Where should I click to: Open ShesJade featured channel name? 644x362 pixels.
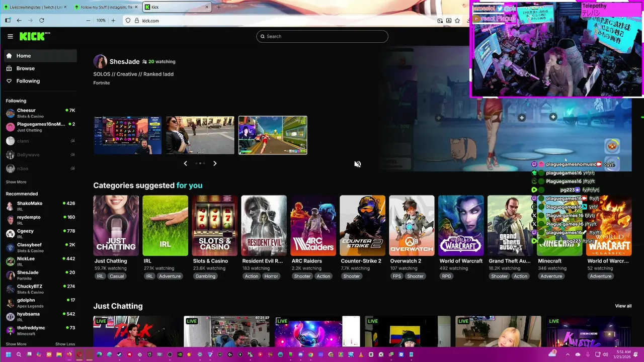tap(124, 61)
